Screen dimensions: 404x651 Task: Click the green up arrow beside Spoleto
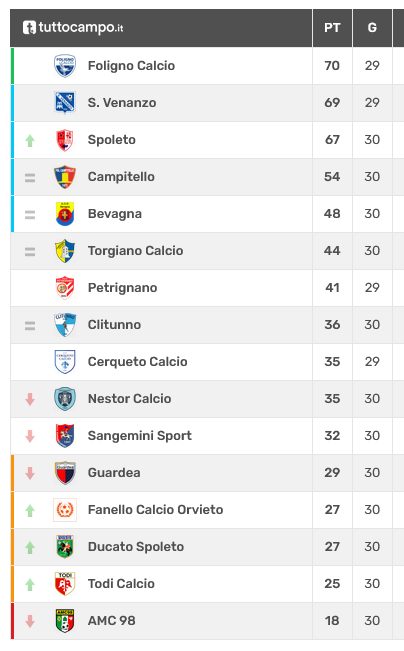(x=30, y=140)
